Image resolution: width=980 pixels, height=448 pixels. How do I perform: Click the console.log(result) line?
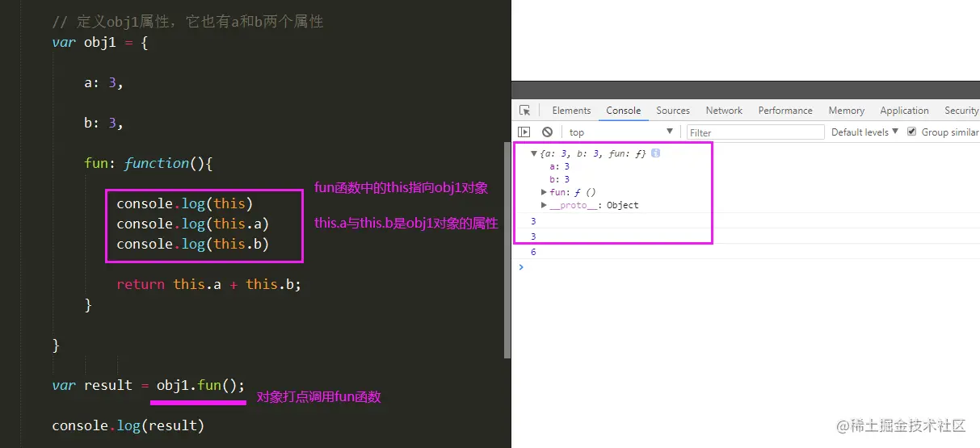[x=128, y=425]
